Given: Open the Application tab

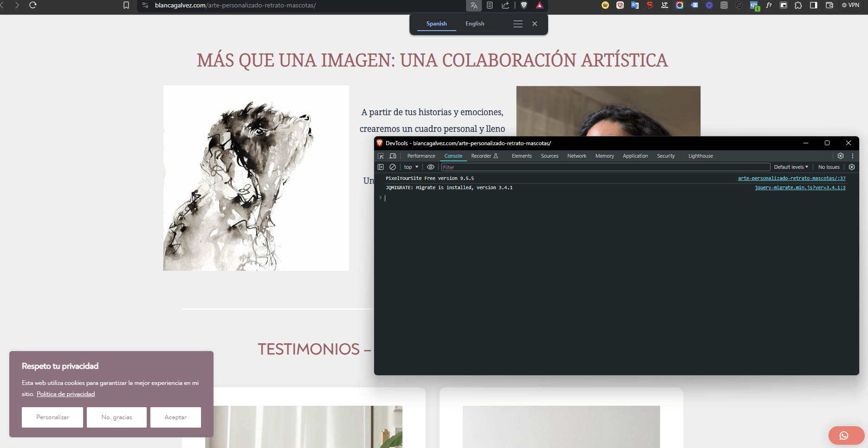Looking at the screenshot, I should [635, 156].
